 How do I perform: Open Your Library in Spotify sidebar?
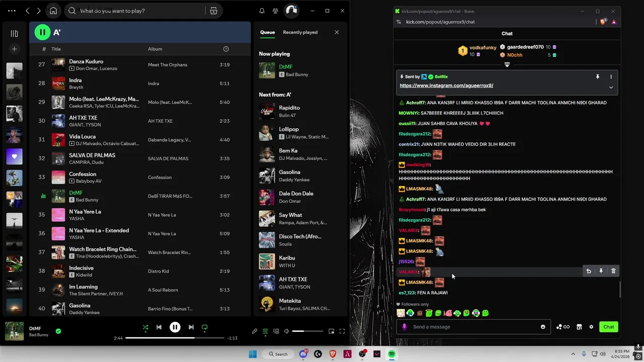pyautogui.click(x=14, y=34)
